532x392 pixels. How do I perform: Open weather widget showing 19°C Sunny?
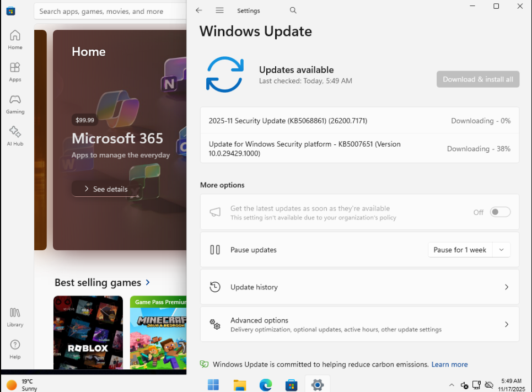(x=23, y=385)
